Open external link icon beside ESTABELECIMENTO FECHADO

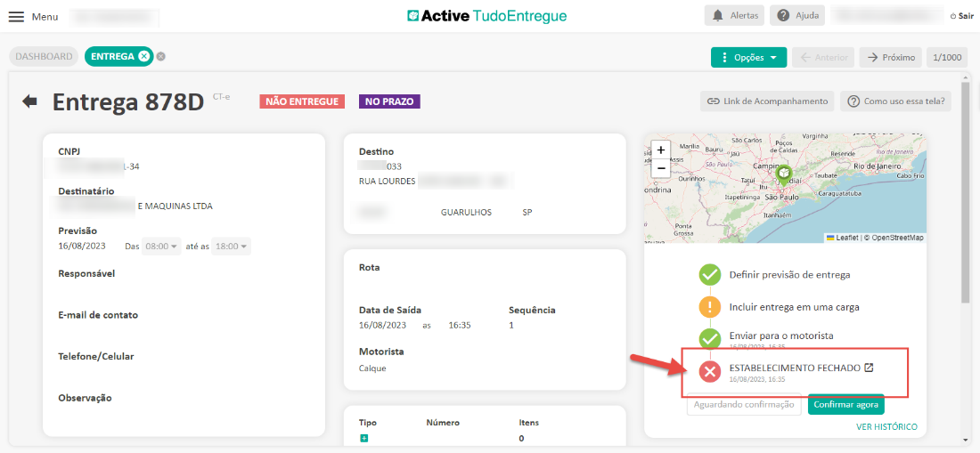[x=868, y=368]
